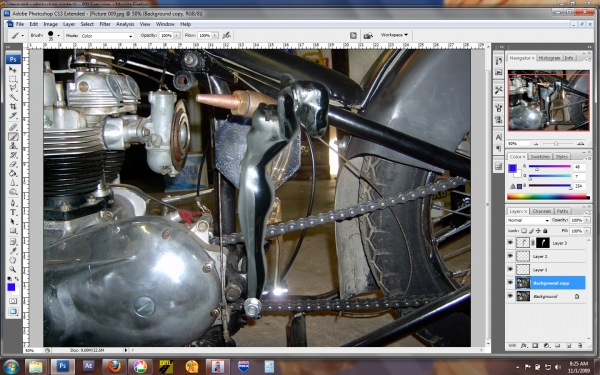Toggle lock transparent pixels in Layers
The height and width of the screenshot is (375, 600).
524,231
